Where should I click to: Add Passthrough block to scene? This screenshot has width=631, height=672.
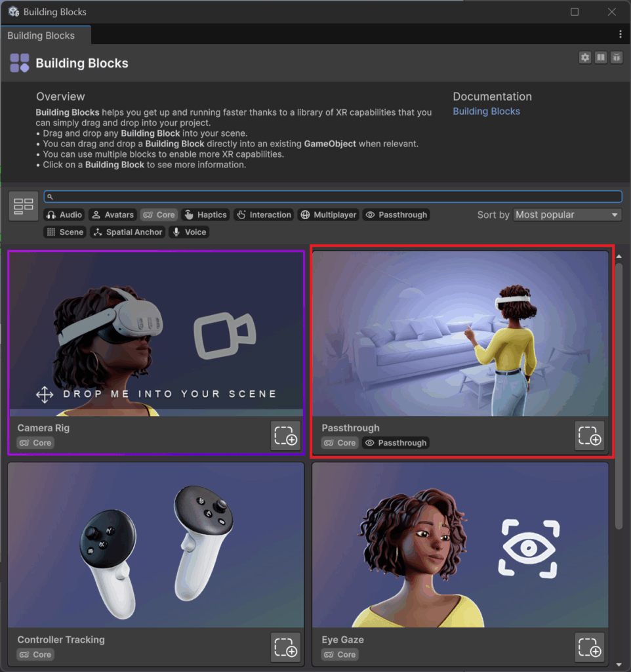(590, 436)
